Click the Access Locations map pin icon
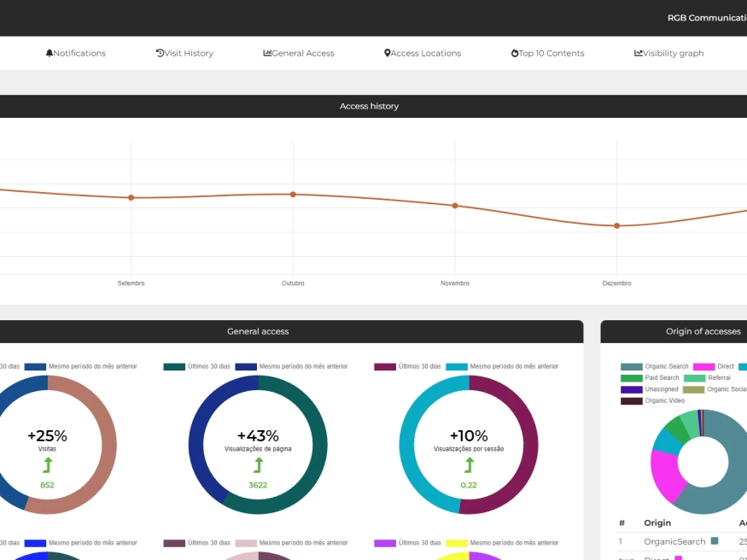Screen dimensions: 747x560 click(x=388, y=52)
